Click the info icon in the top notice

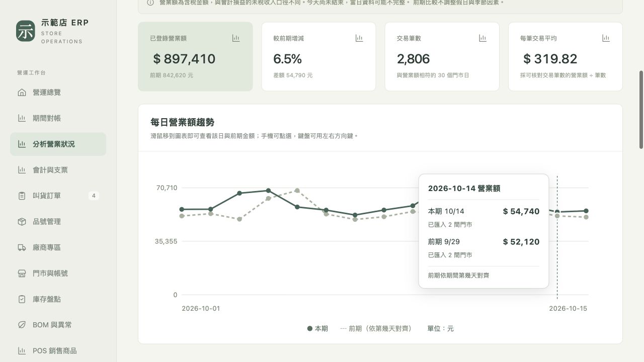[150, 3]
